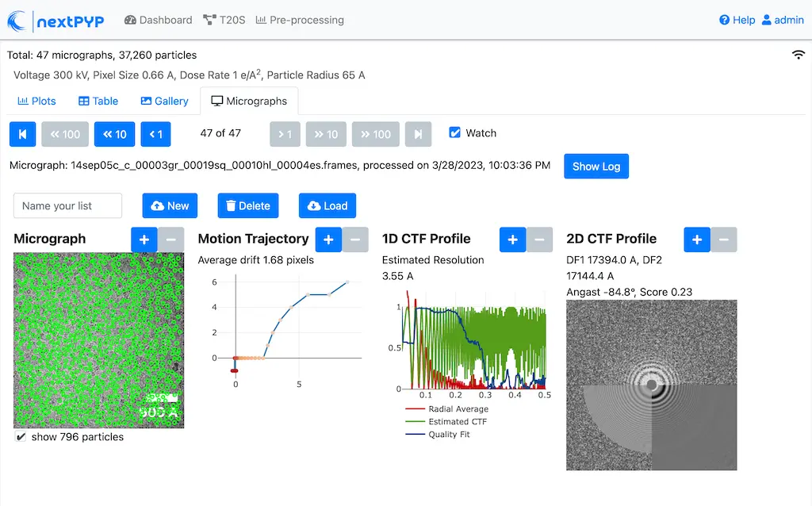Enlarge the 2D CTF Profile panel
This screenshot has width=812, height=506.
(x=696, y=239)
